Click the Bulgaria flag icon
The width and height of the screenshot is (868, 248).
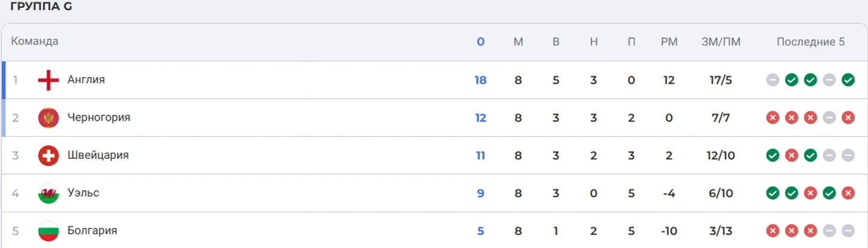48,231
